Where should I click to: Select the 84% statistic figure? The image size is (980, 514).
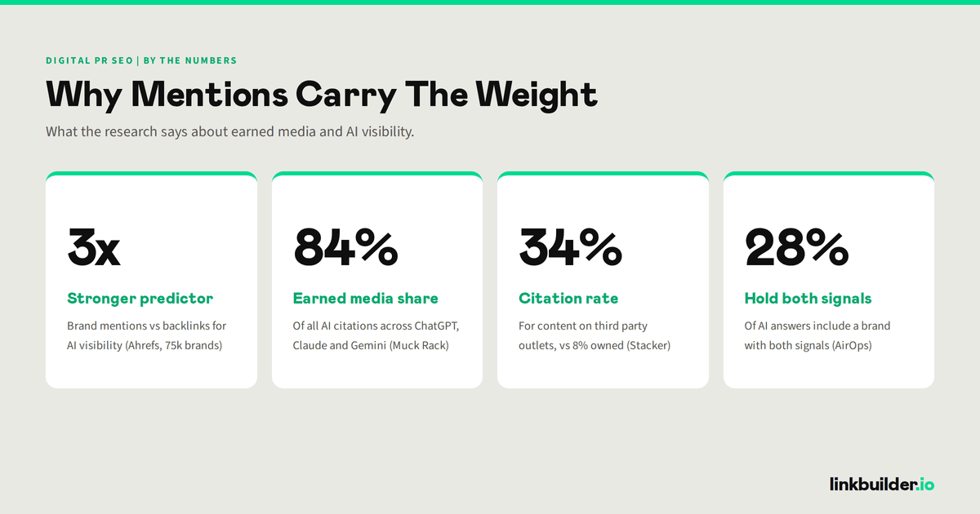345,246
